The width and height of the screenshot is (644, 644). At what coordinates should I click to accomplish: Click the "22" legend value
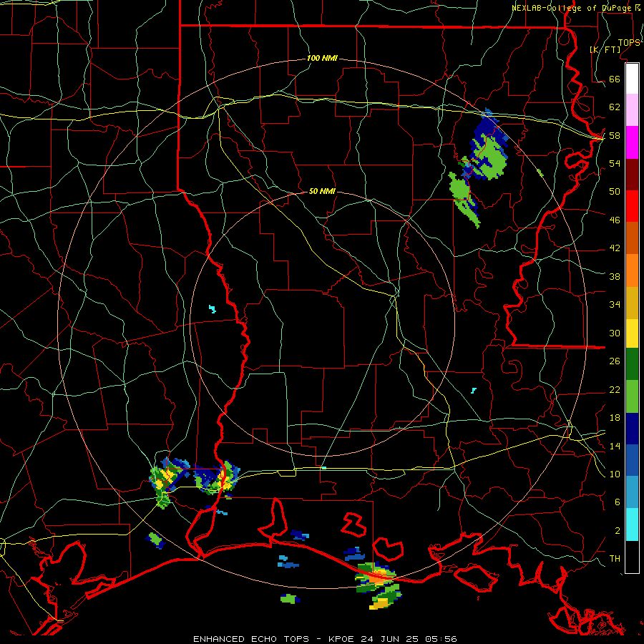[x=615, y=389]
